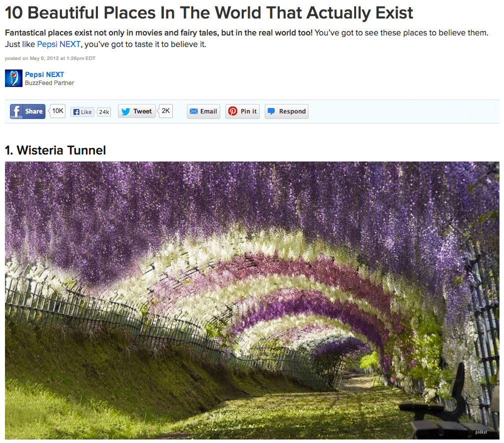The image size is (504, 443).
Task: Click the '1. Wisteria Tunnel' heading
Action: [55, 150]
